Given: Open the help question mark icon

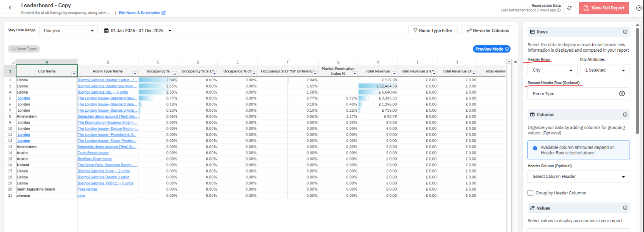Looking at the screenshot, I should [638, 8].
